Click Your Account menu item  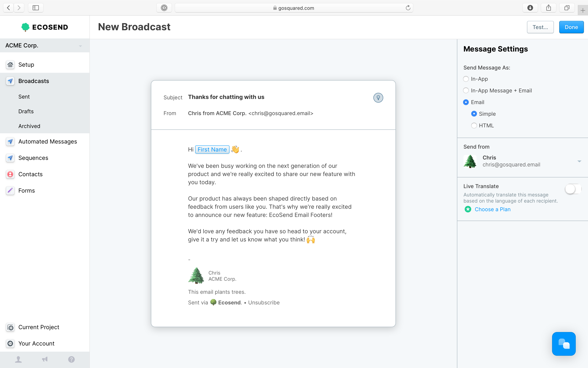click(45, 344)
